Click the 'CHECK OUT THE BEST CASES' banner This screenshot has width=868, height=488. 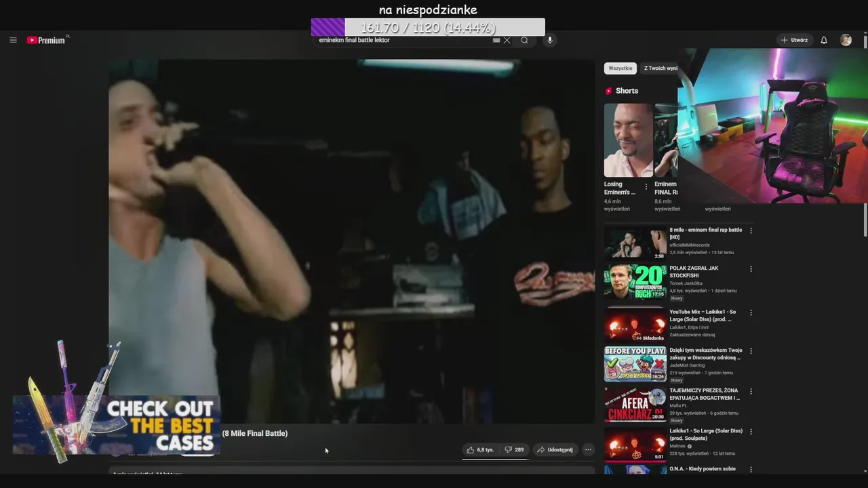[x=116, y=425]
